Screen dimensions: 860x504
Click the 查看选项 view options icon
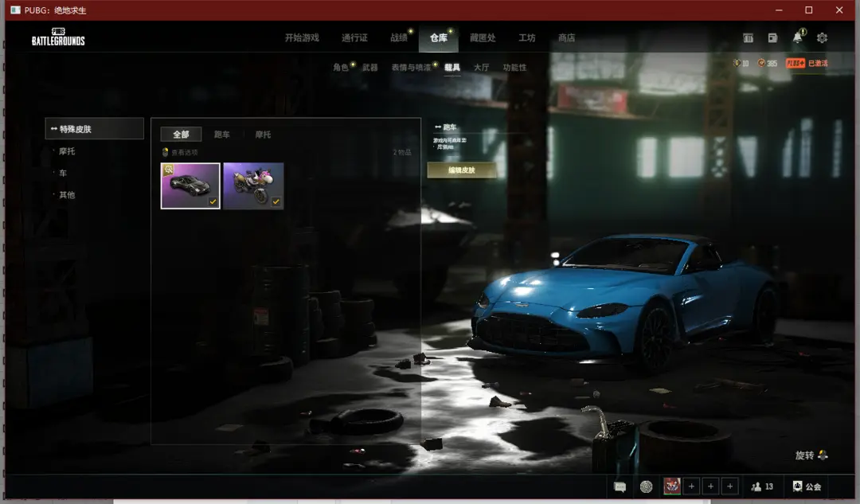pyautogui.click(x=165, y=152)
